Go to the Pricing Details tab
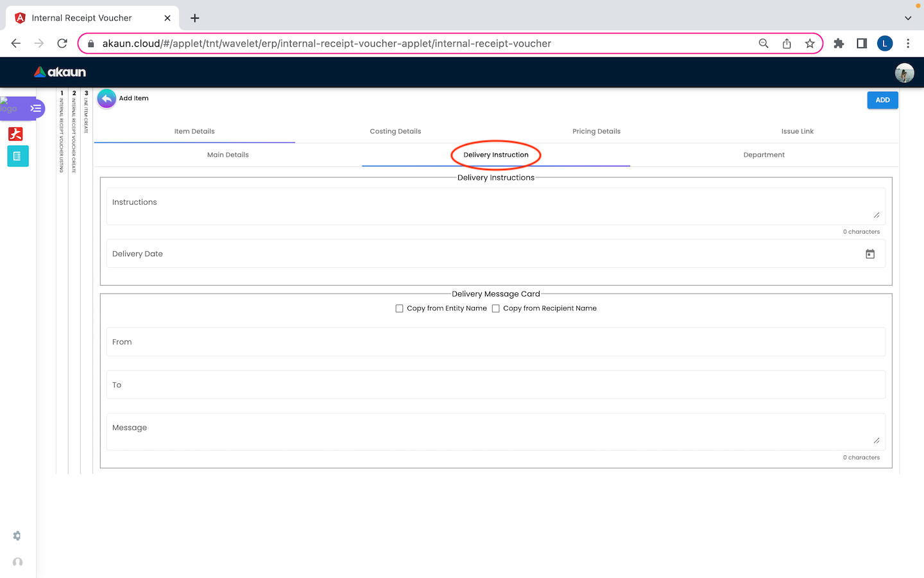 pos(596,132)
